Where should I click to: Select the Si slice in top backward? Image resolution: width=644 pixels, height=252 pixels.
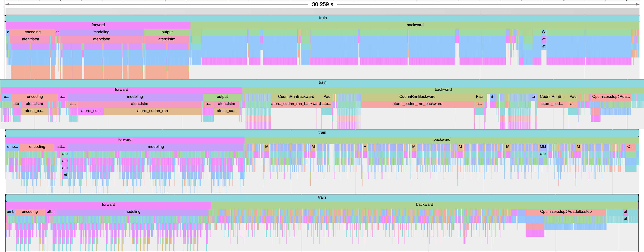543,32
